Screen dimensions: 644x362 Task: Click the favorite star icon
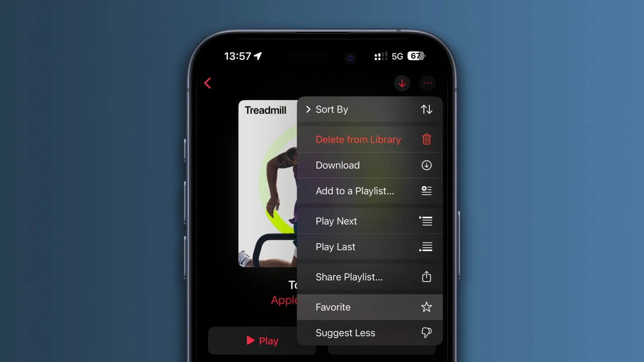pos(426,307)
